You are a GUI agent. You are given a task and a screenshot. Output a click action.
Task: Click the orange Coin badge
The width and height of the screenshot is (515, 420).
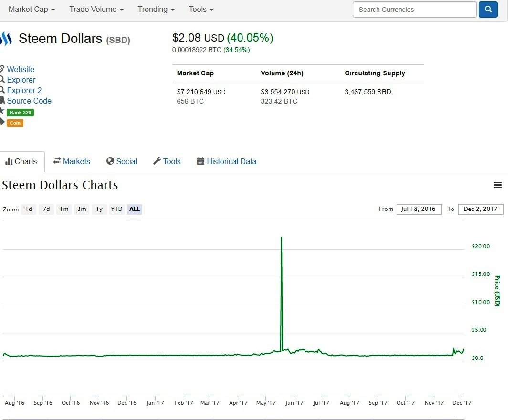pos(15,123)
